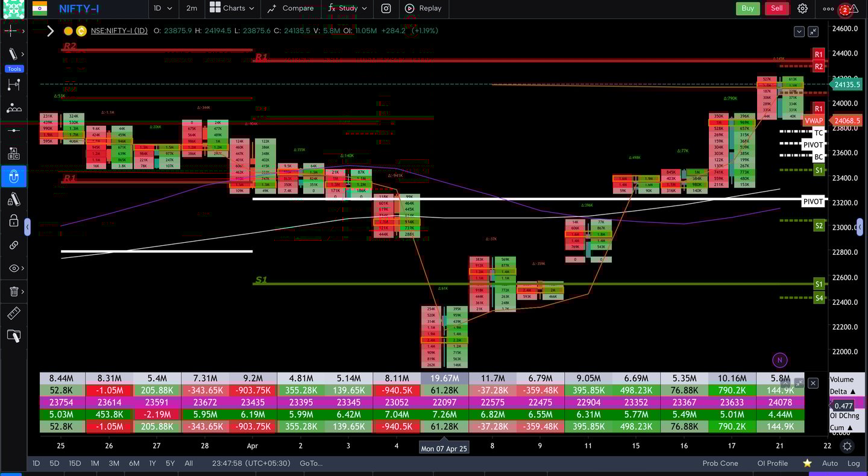Open the 1D timeframe dropdown
Viewport: 868px width, 476px height.
[163, 8]
